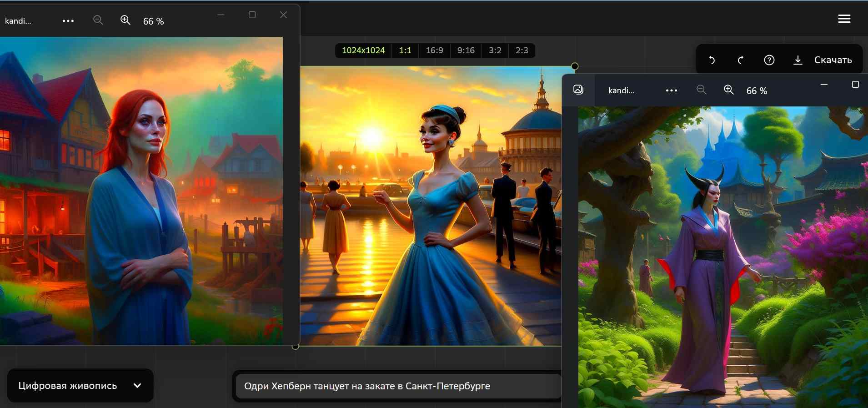This screenshot has height=408, width=868.
Task: Select the 1:1 aspect ratio
Action: [x=405, y=50]
